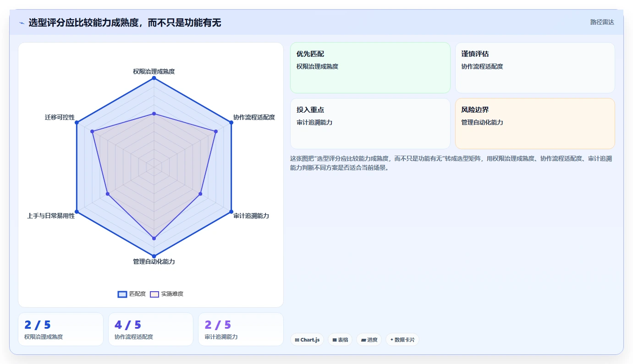
Task: Select the 投入重点 card
Action: [370, 124]
